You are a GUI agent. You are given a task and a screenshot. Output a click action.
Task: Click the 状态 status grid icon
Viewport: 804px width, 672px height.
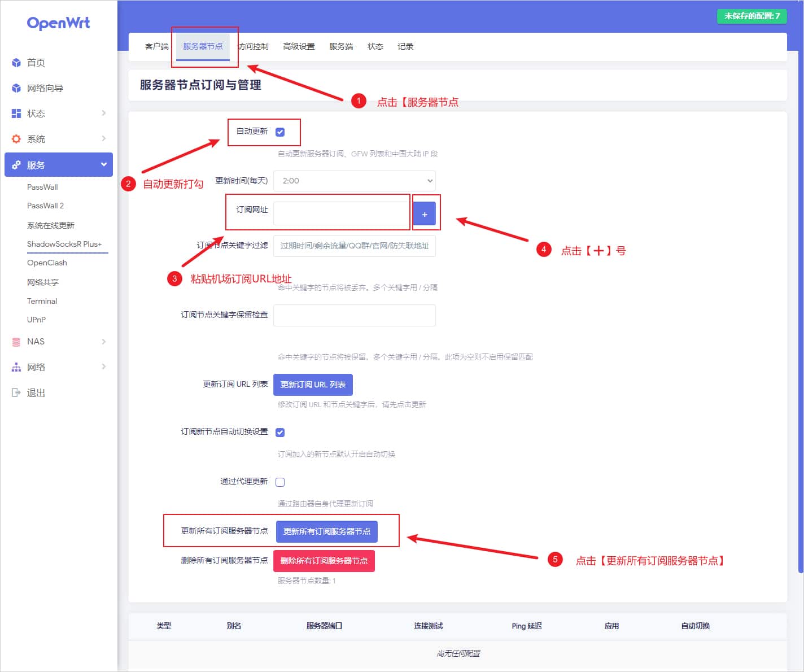tap(16, 114)
